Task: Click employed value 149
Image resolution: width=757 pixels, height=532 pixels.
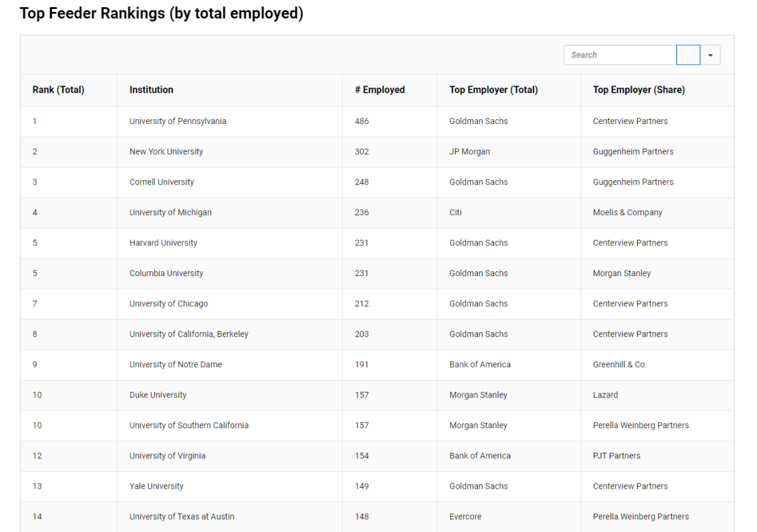Action: [x=362, y=486]
